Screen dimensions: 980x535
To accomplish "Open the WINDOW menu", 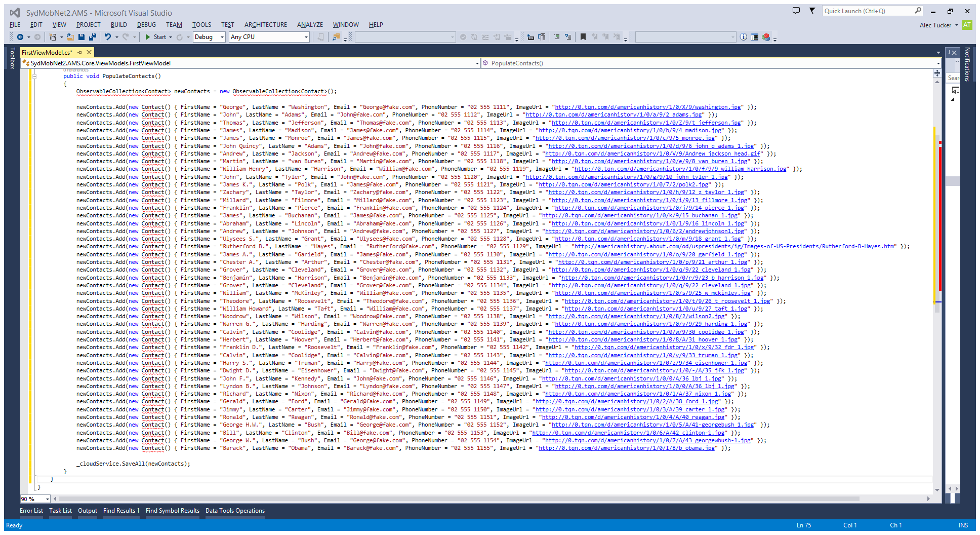I will coord(346,24).
